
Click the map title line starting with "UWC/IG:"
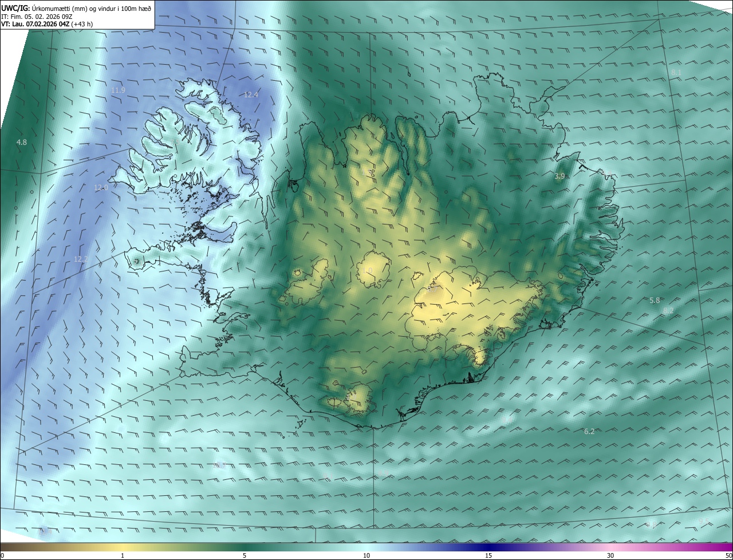click(x=76, y=9)
